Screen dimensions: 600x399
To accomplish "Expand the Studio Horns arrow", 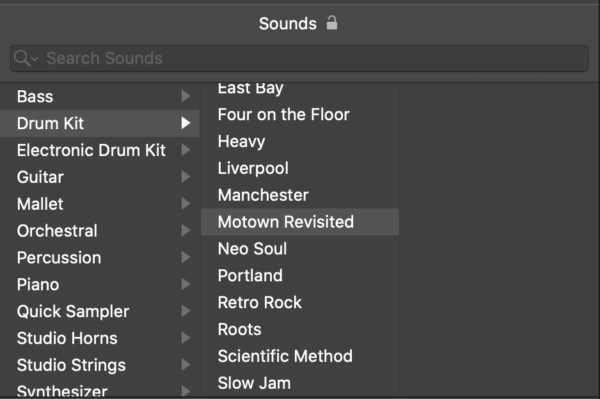I will [x=186, y=338].
